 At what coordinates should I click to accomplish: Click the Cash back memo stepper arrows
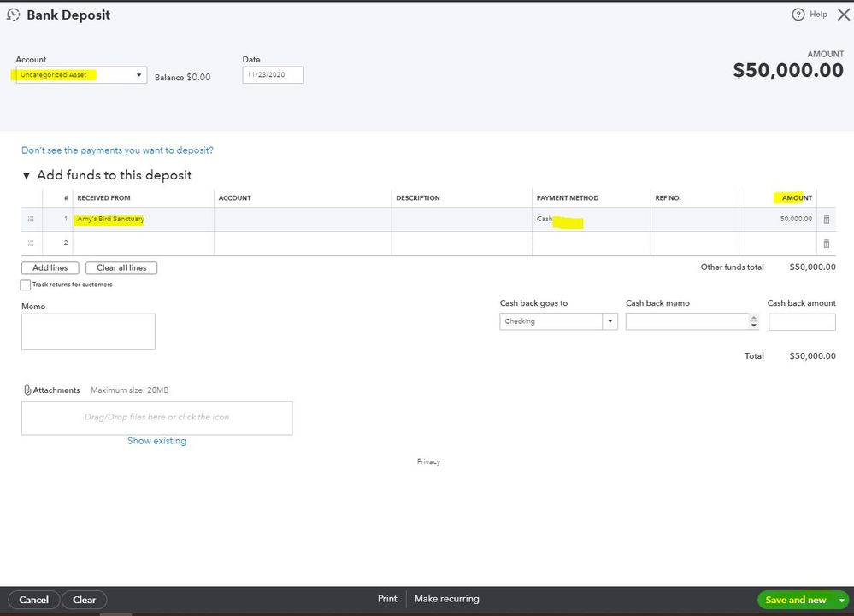click(x=753, y=322)
